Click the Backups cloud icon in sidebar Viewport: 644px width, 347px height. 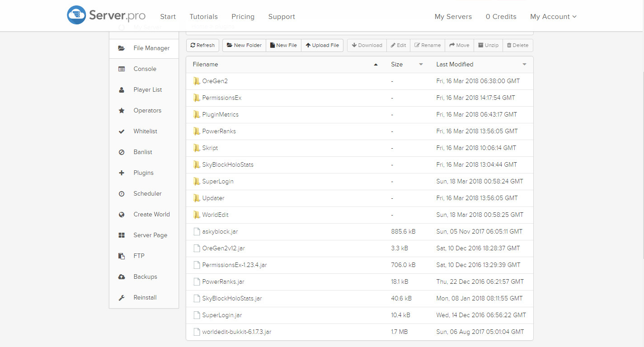(x=122, y=277)
